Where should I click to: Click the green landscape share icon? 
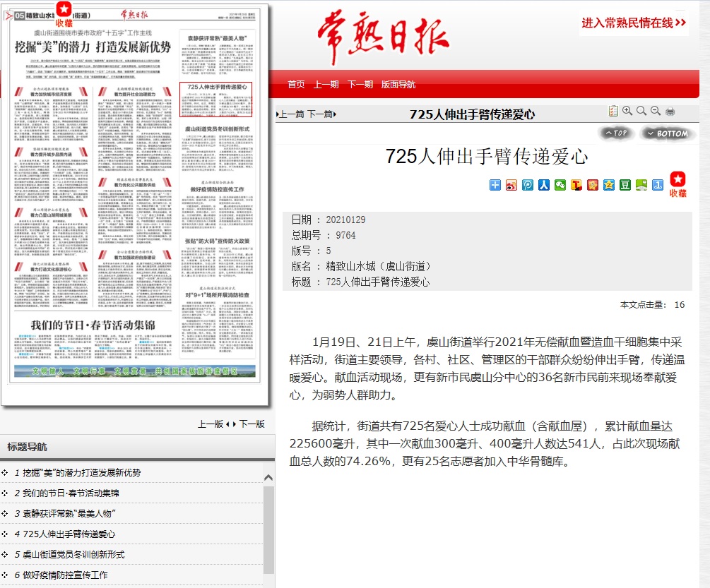pos(641,184)
